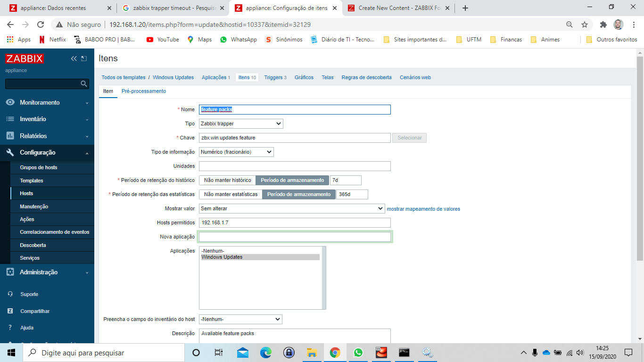This screenshot has height=362, width=644.
Task: Open the 'Tipo de informação' dropdown
Action: tap(236, 152)
